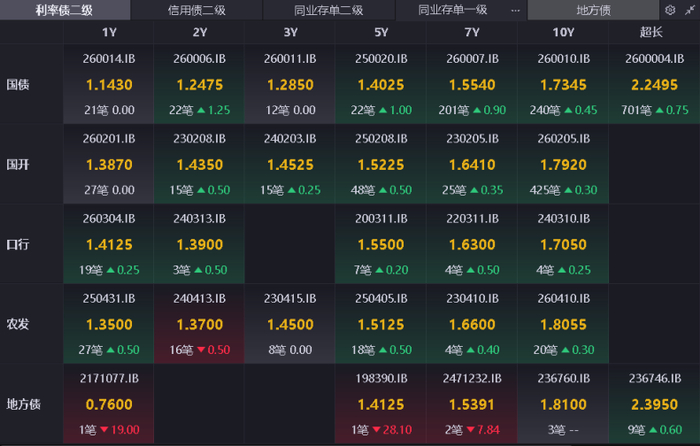Click the 10Y column header

(563, 32)
